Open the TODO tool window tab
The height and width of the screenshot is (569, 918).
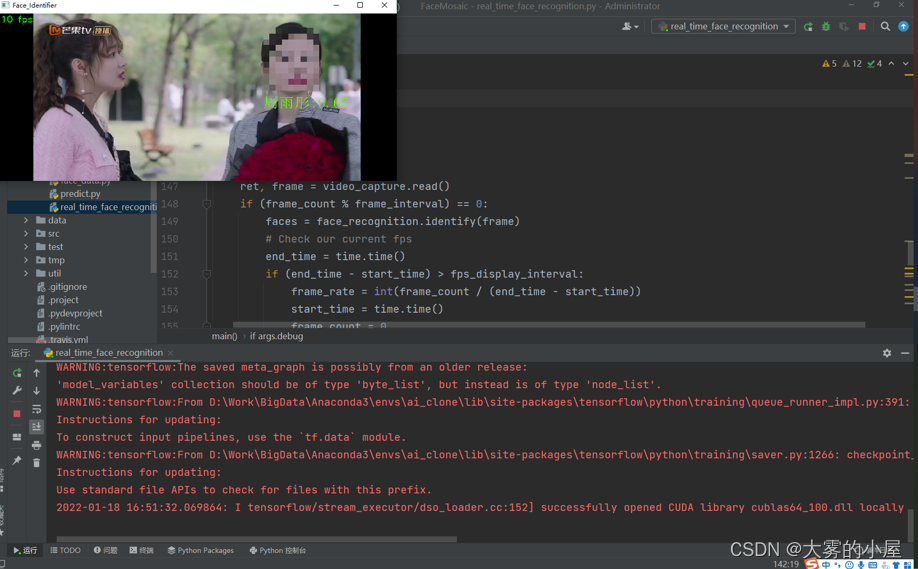tap(66, 550)
